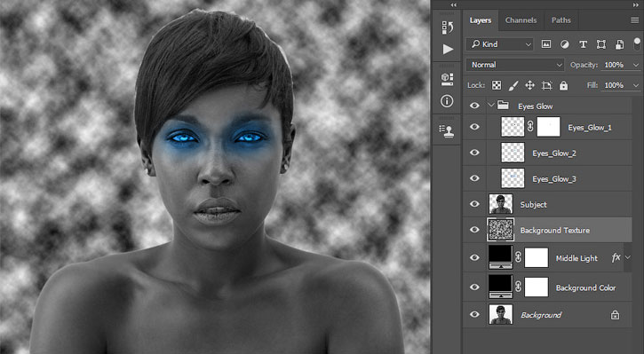Click the fx icon on Middle Light
Screen dimensions: 644x354
[x=616, y=257]
